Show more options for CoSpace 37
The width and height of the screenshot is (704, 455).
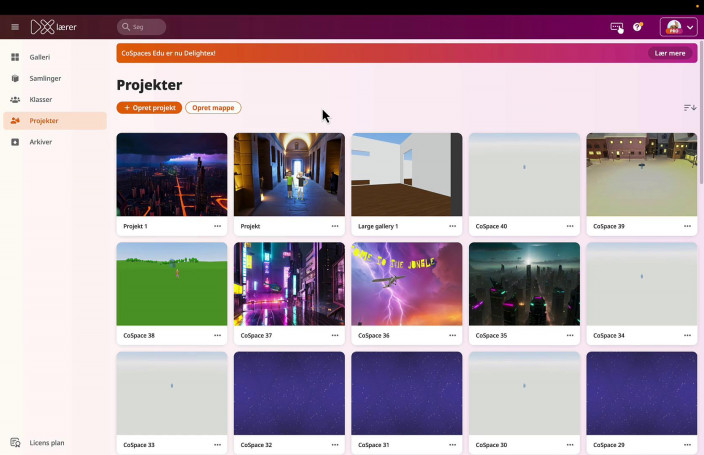coord(335,336)
